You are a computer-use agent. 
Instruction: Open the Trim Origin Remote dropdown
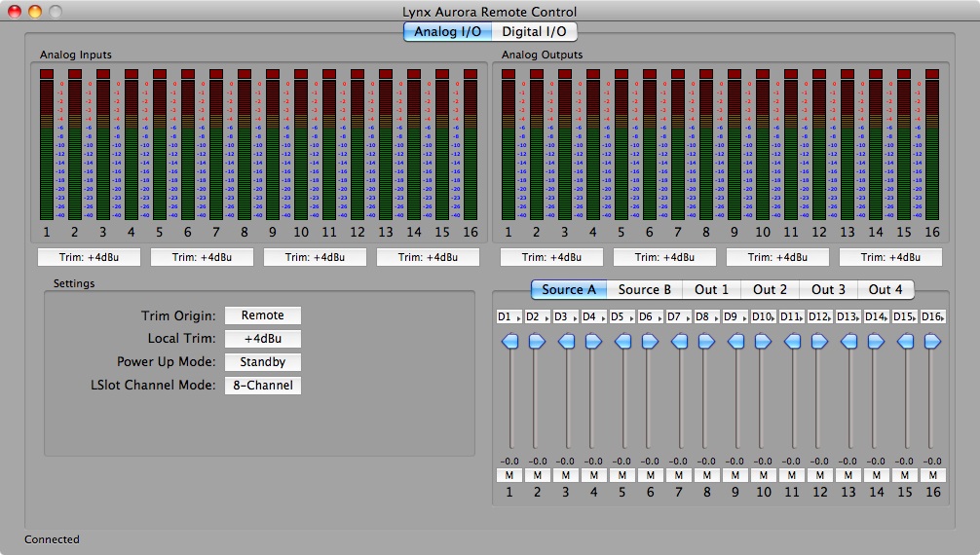tap(262, 315)
